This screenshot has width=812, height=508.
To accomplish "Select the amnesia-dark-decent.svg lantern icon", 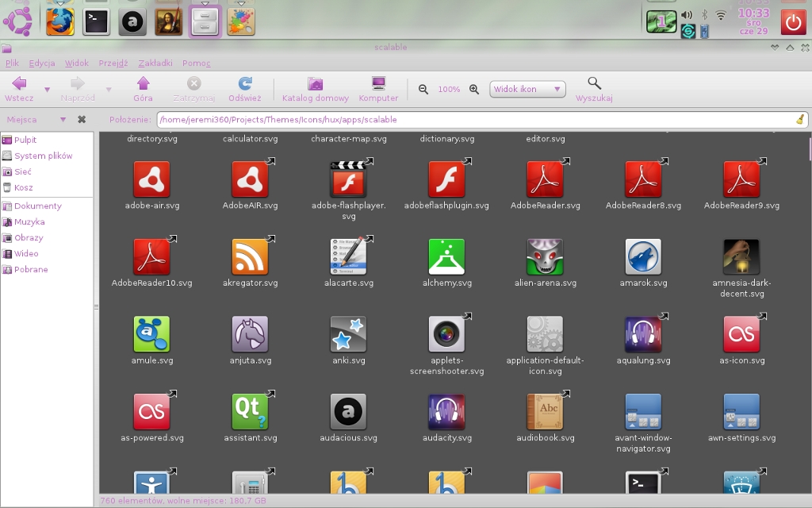I will point(742,256).
